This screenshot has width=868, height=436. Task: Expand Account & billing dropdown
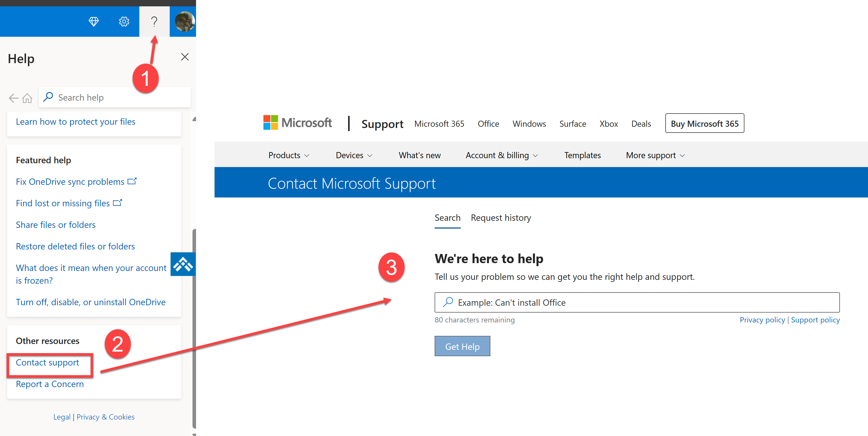pyautogui.click(x=502, y=155)
